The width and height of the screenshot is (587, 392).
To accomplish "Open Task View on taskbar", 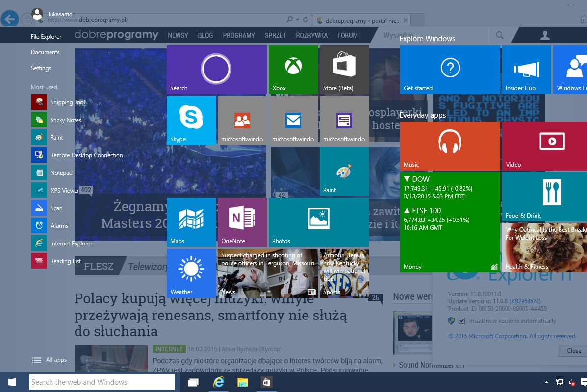I will 193,382.
